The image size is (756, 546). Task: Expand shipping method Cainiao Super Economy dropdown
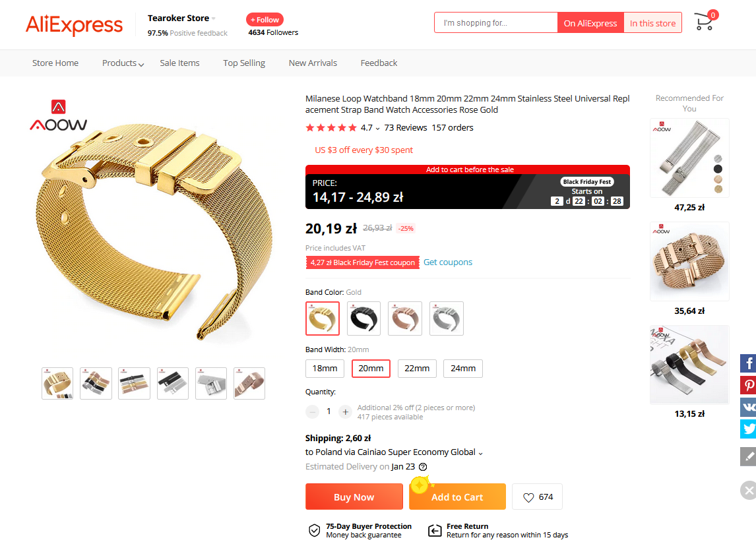[x=480, y=453]
